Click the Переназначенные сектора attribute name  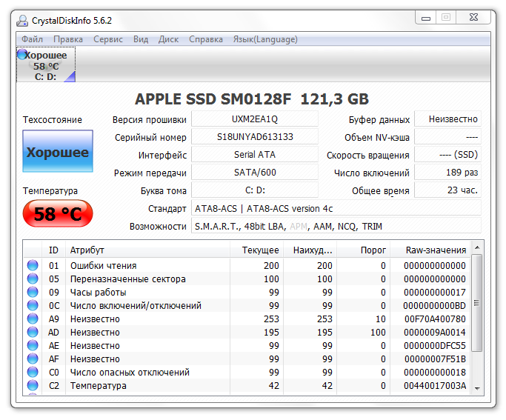[127, 279]
